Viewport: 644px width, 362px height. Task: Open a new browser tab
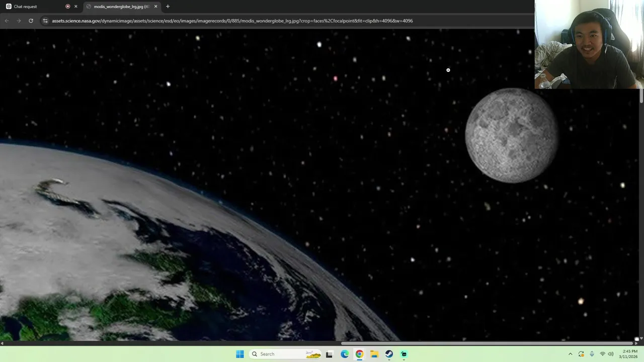pos(168,7)
